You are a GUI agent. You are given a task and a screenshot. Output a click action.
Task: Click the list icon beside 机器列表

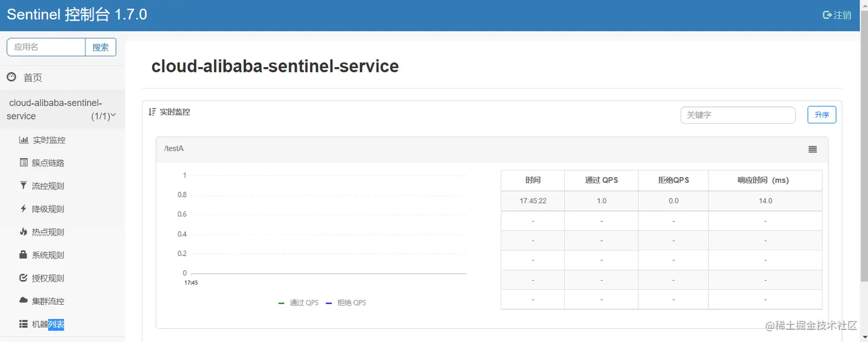click(24, 324)
